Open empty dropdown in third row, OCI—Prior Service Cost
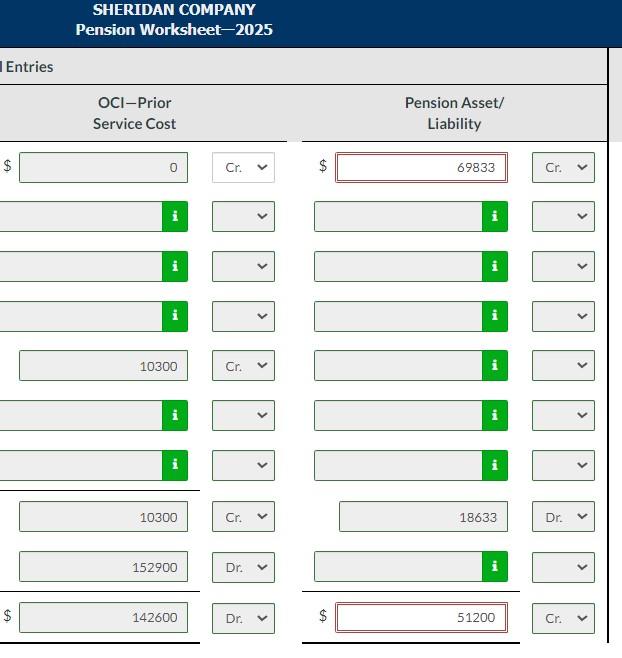 click(x=243, y=266)
